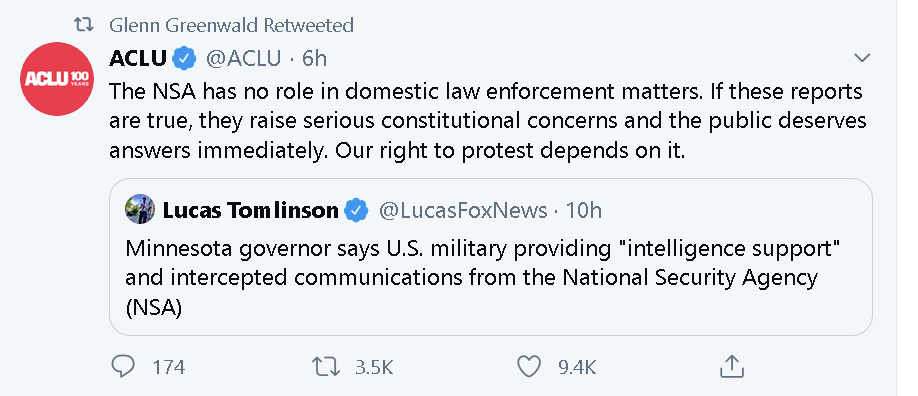Open the quoted tweet about Minnesota governor
Viewport: 918px width, 396px height.
click(491, 257)
